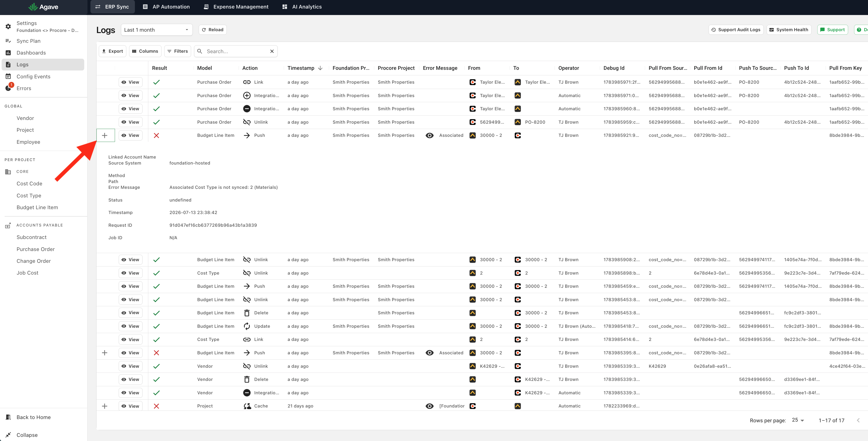This screenshot has height=441, width=868.
Task: Open the Rows per page dropdown
Action: pyautogui.click(x=798, y=420)
